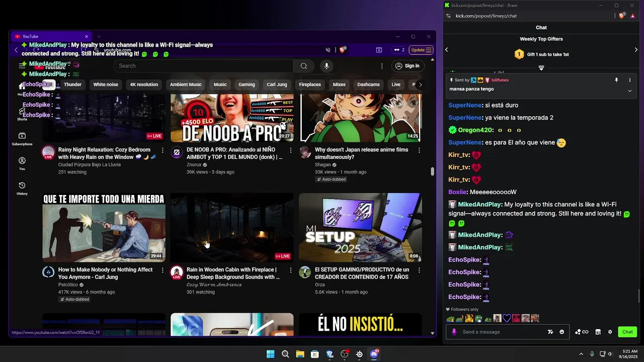The width and height of the screenshot is (644, 362).
Task: Open options for Rainy Night Relaxation video
Action: (x=162, y=150)
